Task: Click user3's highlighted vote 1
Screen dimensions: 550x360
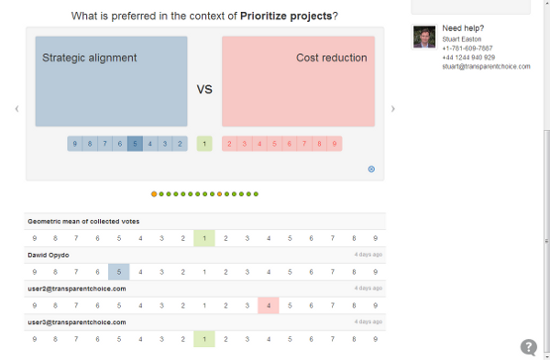Action: pyautogui.click(x=204, y=339)
